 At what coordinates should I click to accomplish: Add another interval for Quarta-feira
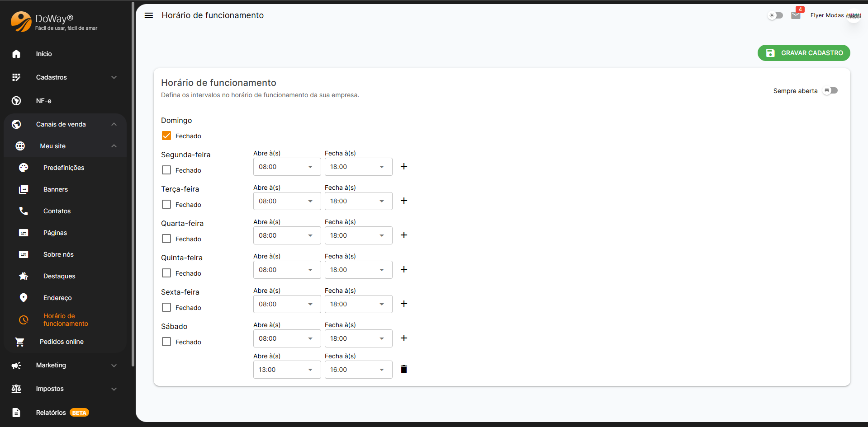coord(404,235)
